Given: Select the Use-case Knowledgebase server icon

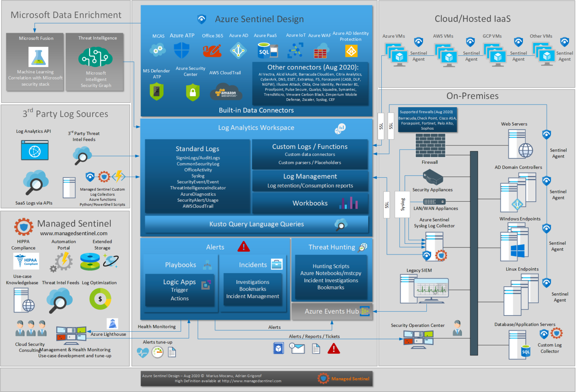Looking at the screenshot, I should pos(24,300).
